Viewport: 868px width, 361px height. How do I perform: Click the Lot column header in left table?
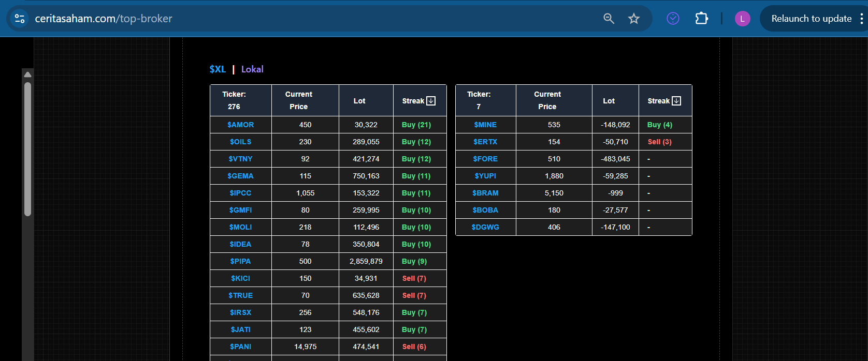(x=359, y=101)
